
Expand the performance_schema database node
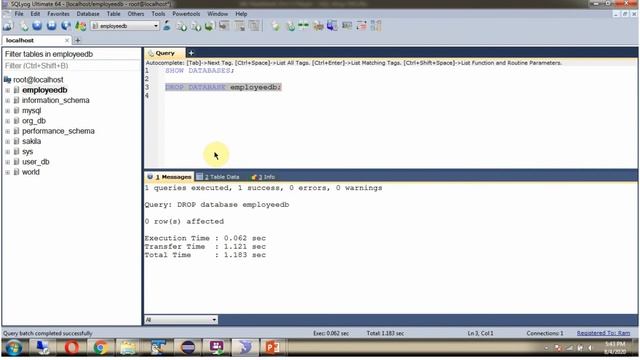click(x=7, y=131)
